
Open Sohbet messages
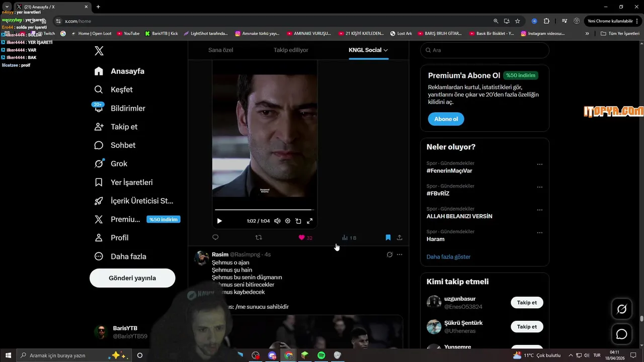click(115, 145)
